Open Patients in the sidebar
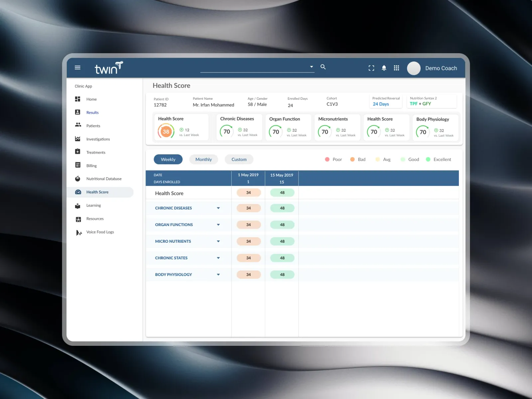This screenshot has height=399, width=532. (93, 126)
